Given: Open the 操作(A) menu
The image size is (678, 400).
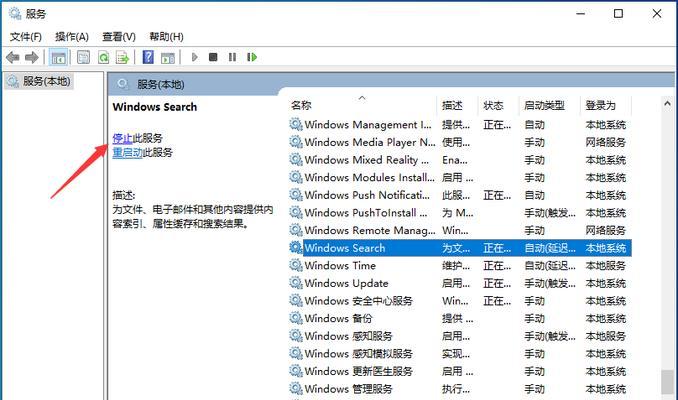Looking at the screenshot, I should (72, 37).
